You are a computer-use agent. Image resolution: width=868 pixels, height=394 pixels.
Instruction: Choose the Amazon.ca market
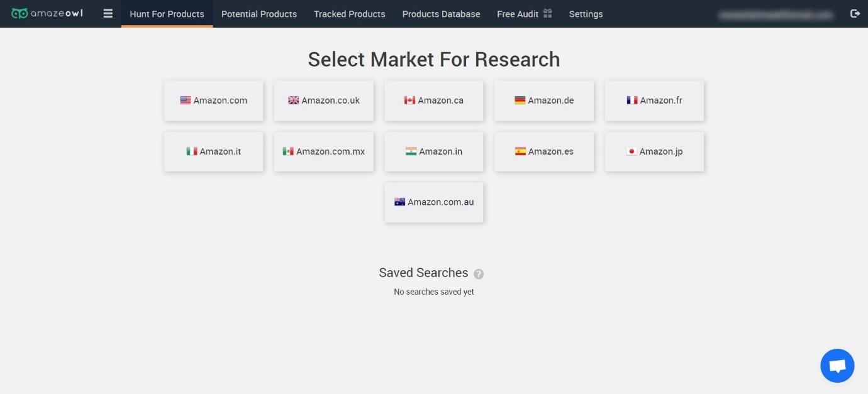point(434,101)
